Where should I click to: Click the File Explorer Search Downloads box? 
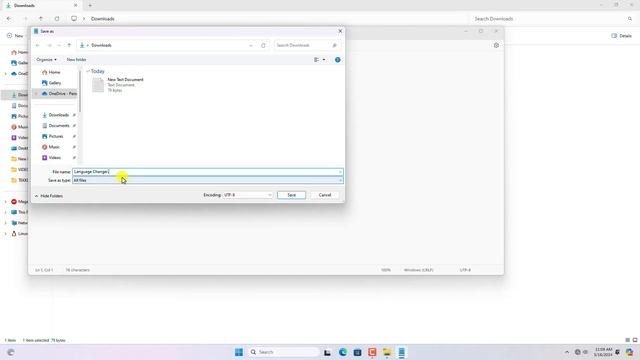pos(552,19)
